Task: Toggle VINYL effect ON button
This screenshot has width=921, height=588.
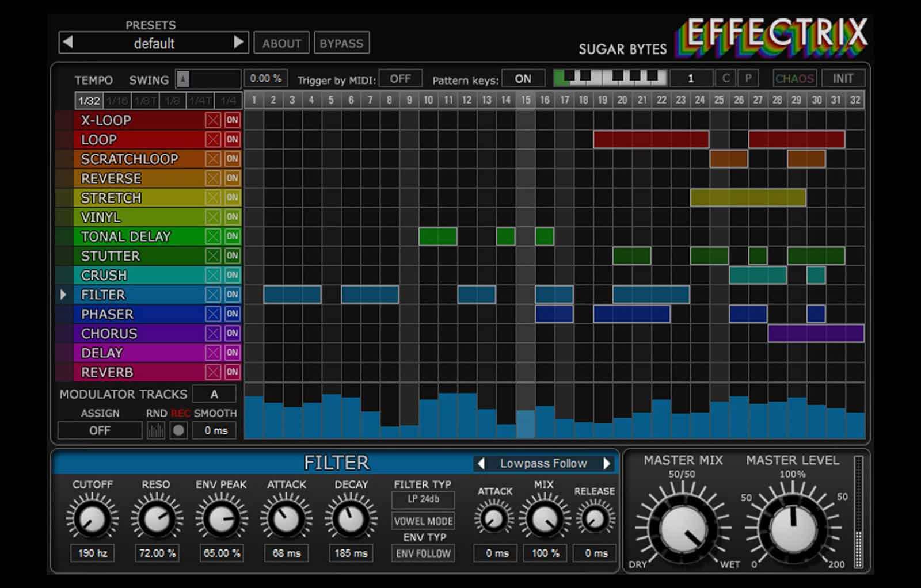Action: [232, 217]
